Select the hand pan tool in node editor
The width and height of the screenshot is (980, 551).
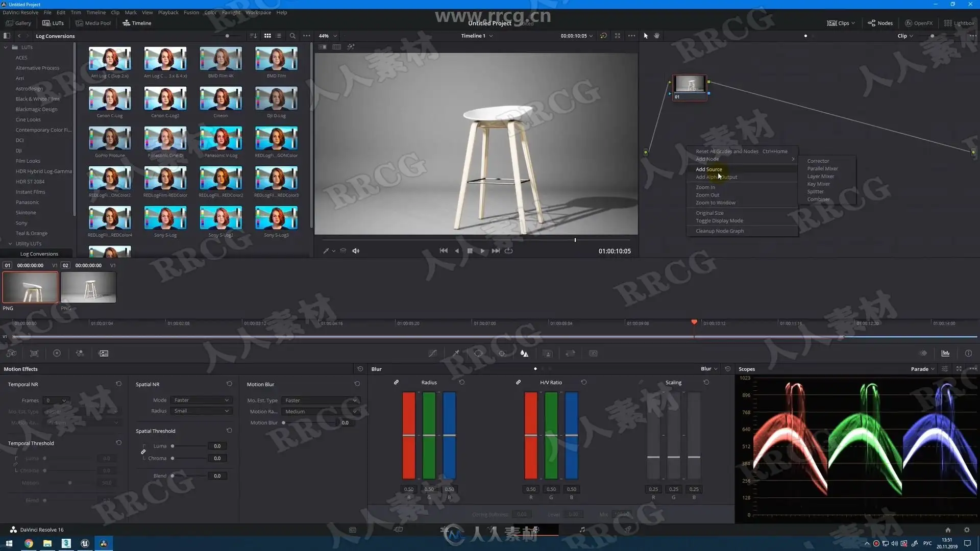[657, 36]
